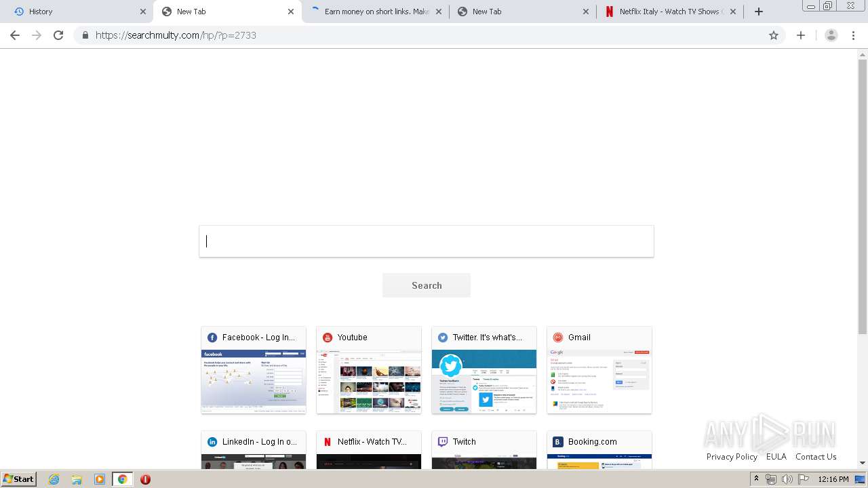This screenshot has height=488, width=868.
Task: Bookmark this page with the star
Action: [x=774, y=35]
